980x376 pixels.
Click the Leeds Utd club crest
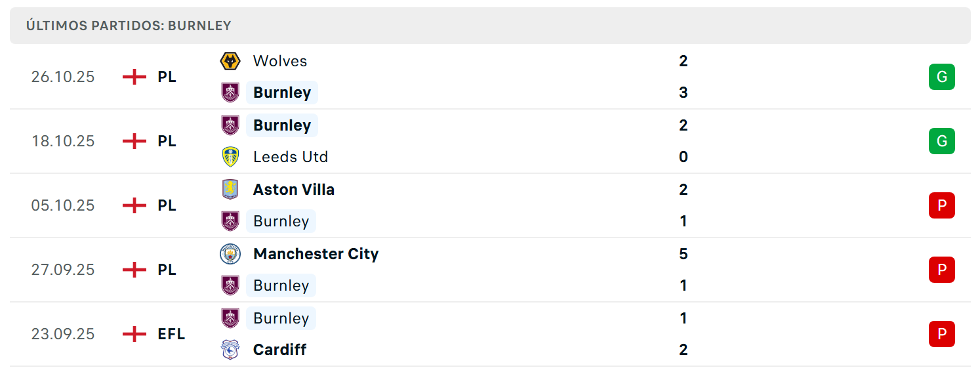pos(230,157)
